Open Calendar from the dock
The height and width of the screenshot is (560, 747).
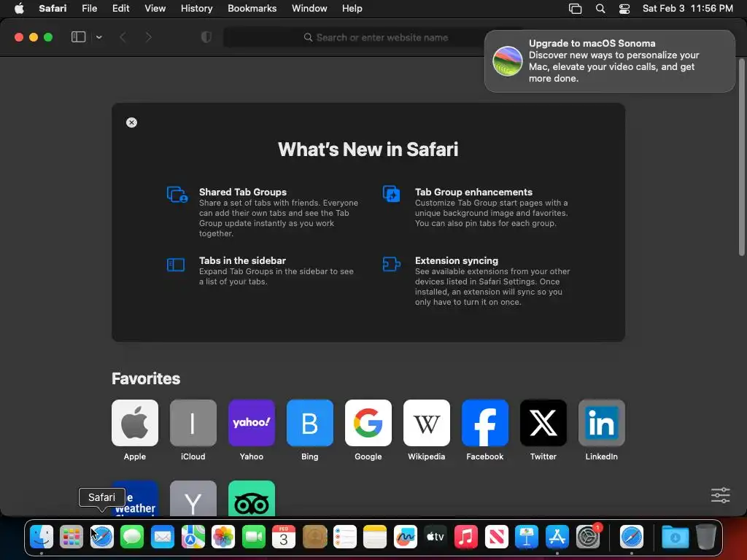pos(284,537)
